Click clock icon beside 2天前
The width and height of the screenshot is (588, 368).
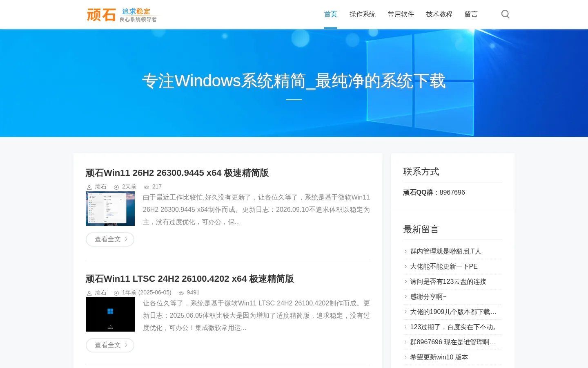116,187
